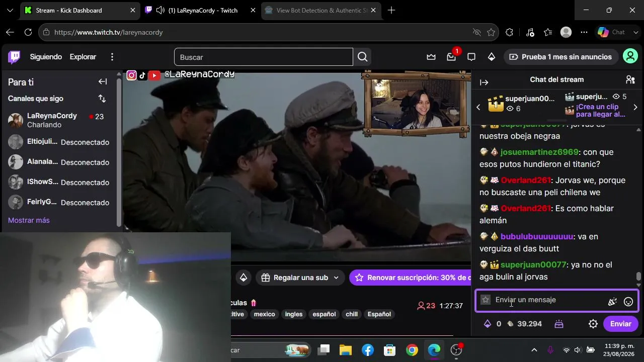The image size is (644, 362).
Task: Expand the Regalar una sub dropdown
Action: point(336,278)
